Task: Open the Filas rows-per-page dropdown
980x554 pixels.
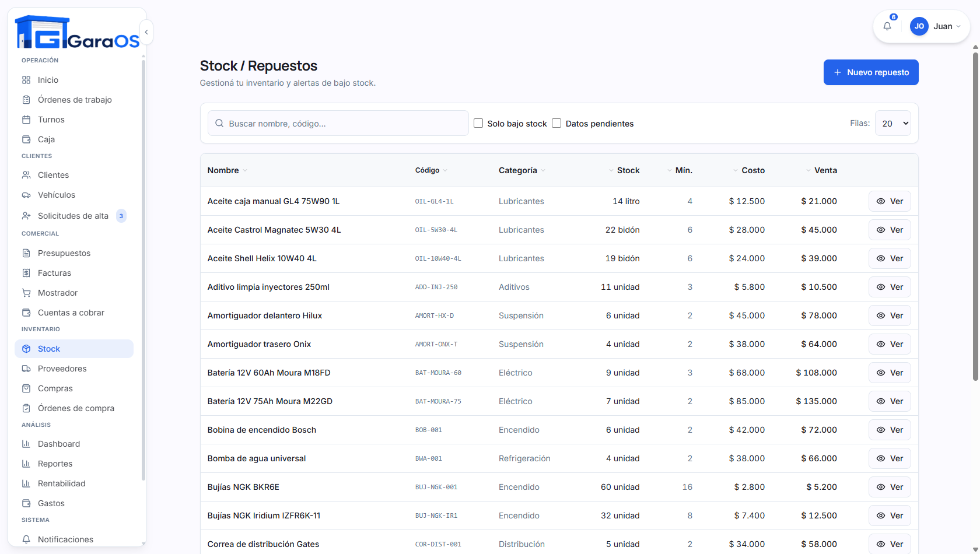Action: coord(893,123)
